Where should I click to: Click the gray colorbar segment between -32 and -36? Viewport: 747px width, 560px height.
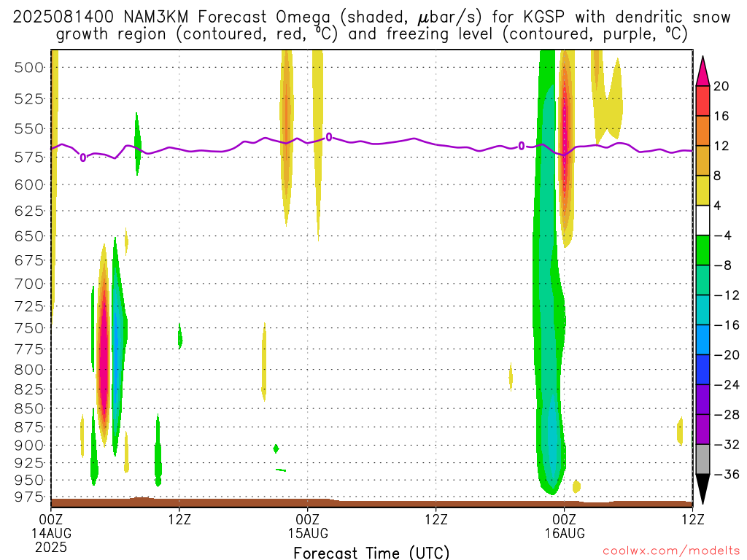703,459
